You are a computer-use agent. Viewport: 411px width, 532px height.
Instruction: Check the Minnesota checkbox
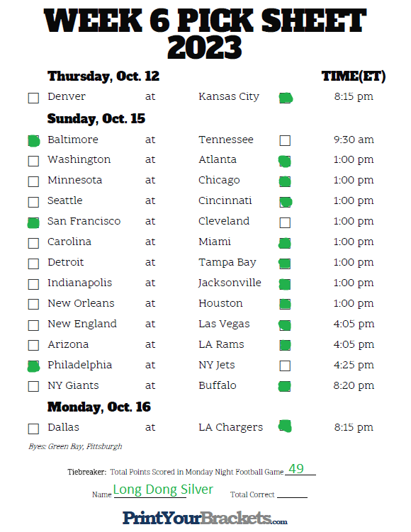tap(33, 181)
